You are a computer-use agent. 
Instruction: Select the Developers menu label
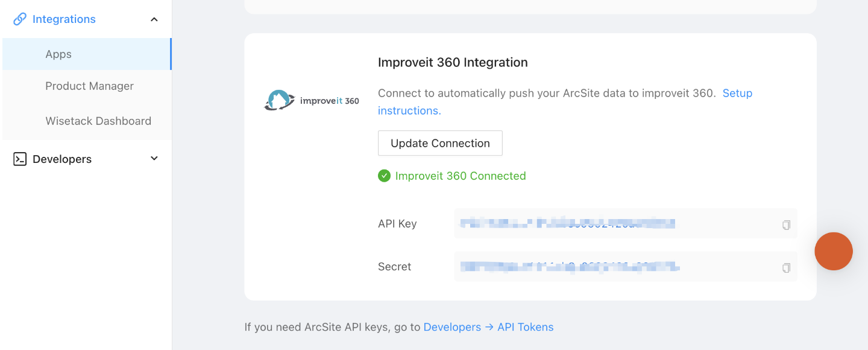click(x=62, y=159)
